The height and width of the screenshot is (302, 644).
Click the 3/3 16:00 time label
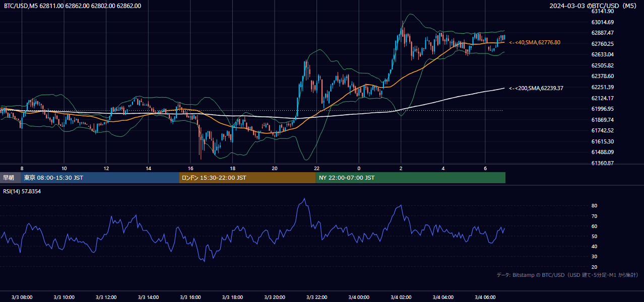point(190,297)
